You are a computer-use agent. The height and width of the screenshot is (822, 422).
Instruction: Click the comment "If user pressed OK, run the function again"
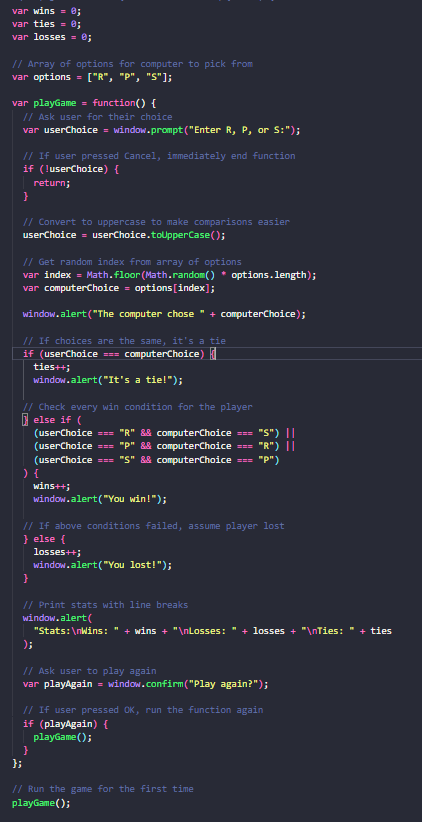(143, 710)
